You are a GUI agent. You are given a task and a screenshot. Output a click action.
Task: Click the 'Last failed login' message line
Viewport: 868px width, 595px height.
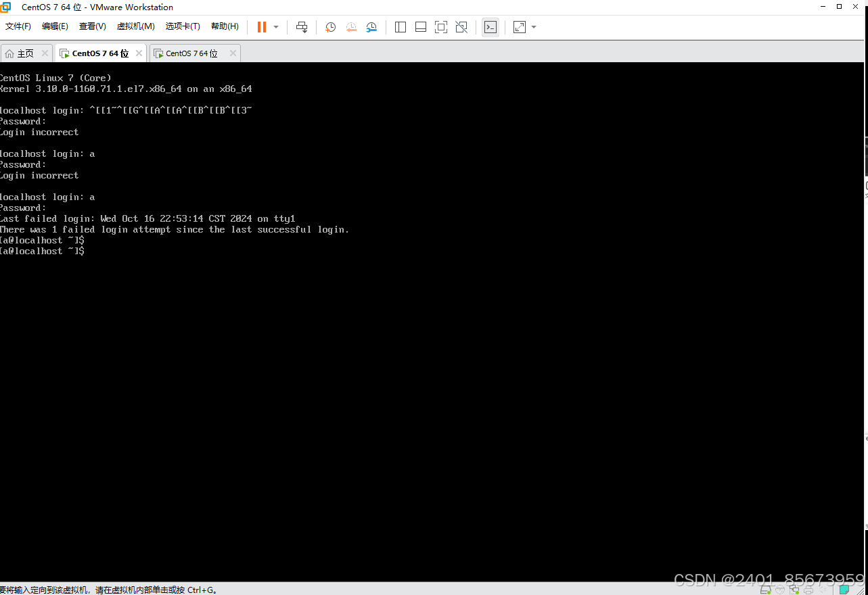pos(147,218)
